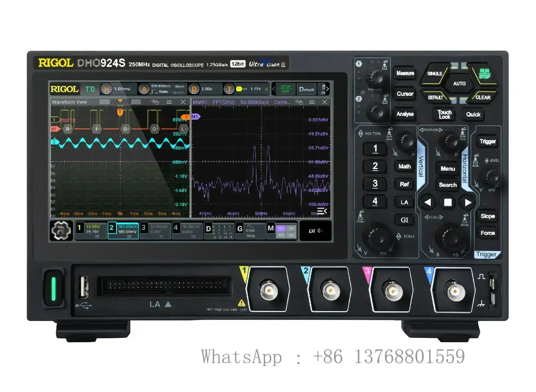Image resolution: width=536 pixels, height=392 pixels.
Task: Toggle on-screen STOP/RUN button
Action: coord(285,89)
